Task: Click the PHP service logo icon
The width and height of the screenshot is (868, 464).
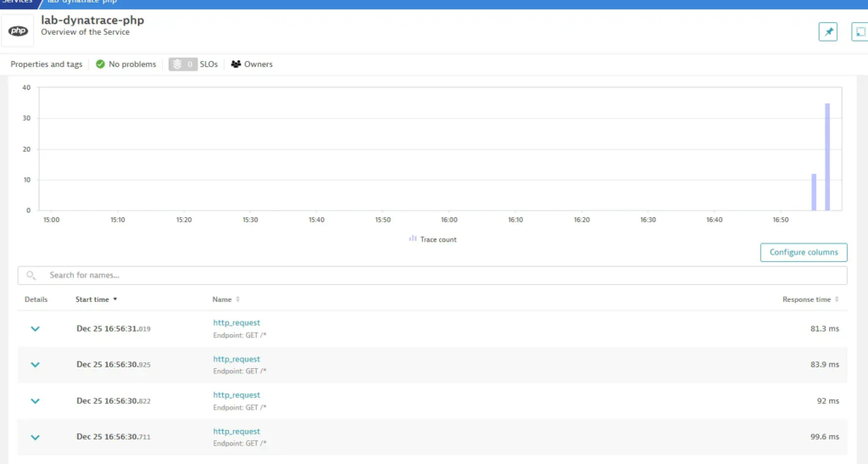Action: tap(18, 31)
